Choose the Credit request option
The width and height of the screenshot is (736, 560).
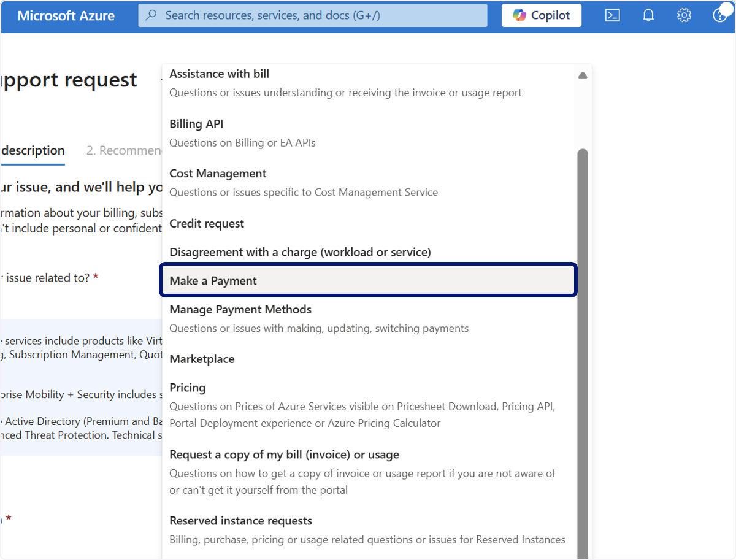[369, 224]
